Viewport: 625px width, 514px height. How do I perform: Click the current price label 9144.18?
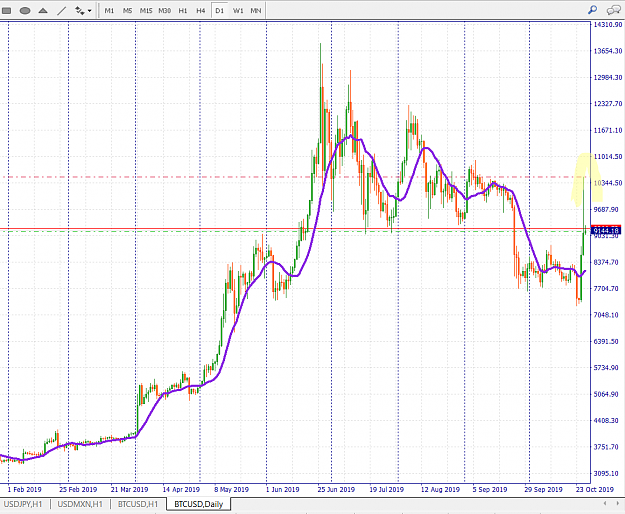(606, 230)
